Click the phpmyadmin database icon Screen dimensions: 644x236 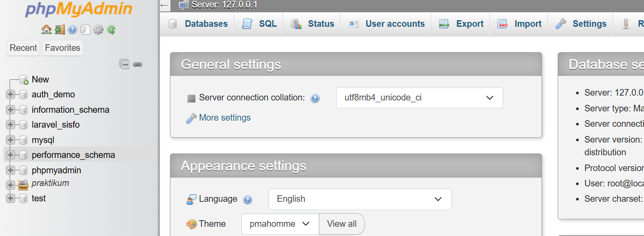click(23, 170)
